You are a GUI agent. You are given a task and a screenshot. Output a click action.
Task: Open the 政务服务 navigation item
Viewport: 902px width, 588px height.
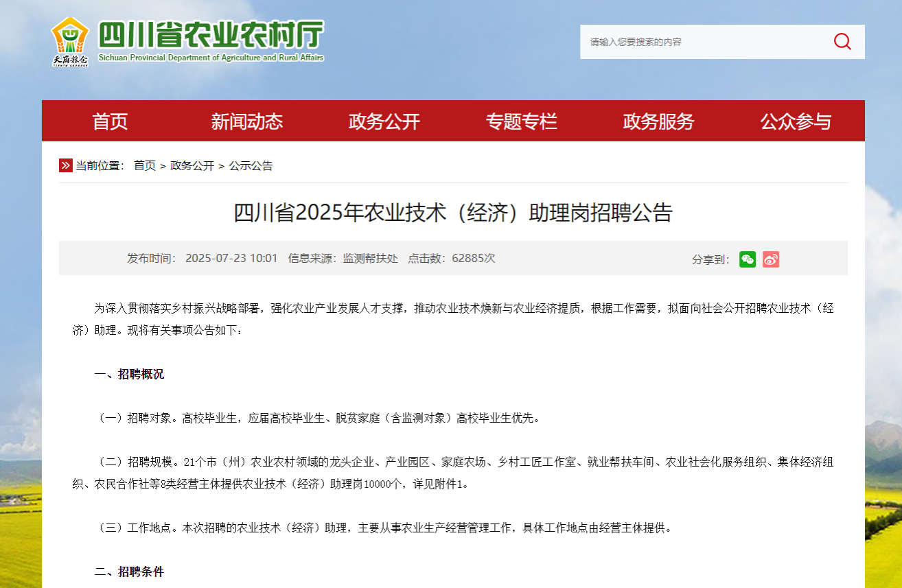tap(659, 121)
